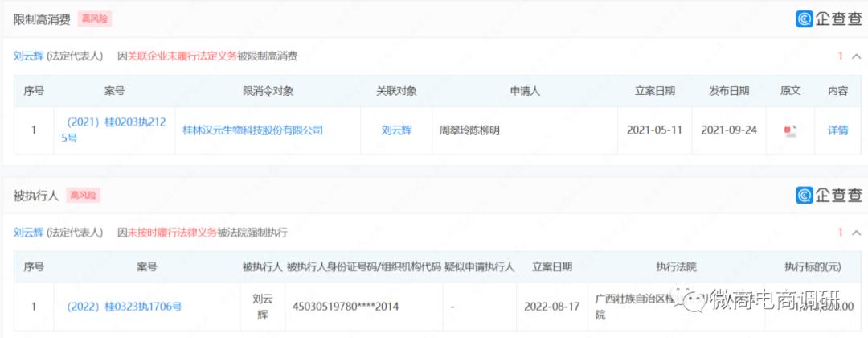Image resolution: width=868 pixels, height=338 pixels.
Task: Click the 限消令对象 column header
Action: pyautogui.click(x=268, y=92)
